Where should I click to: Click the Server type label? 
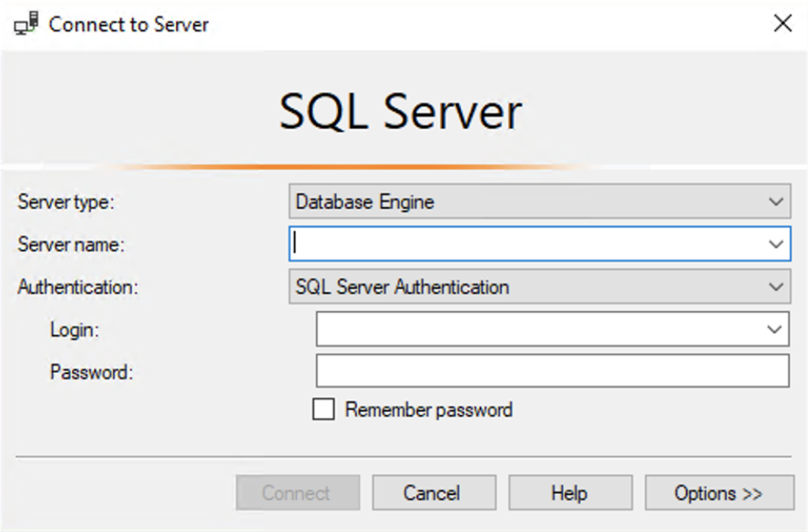click(x=66, y=202)
